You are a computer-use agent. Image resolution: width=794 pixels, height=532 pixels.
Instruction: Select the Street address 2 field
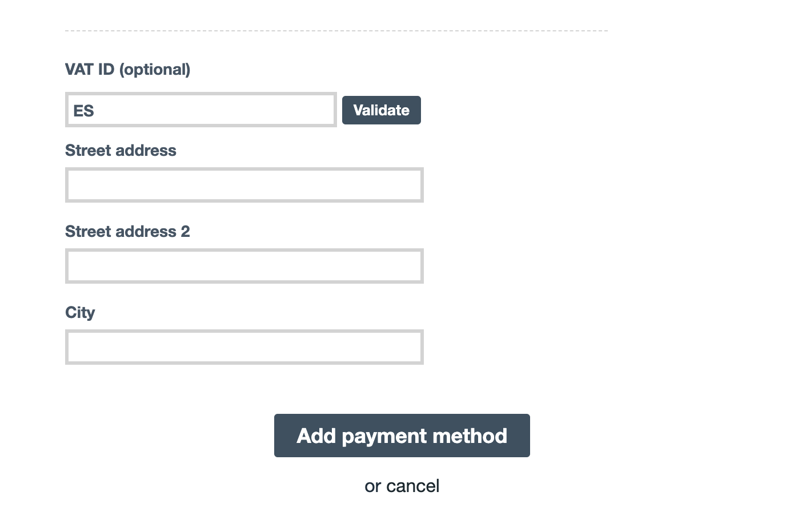[x=244, y=266]
